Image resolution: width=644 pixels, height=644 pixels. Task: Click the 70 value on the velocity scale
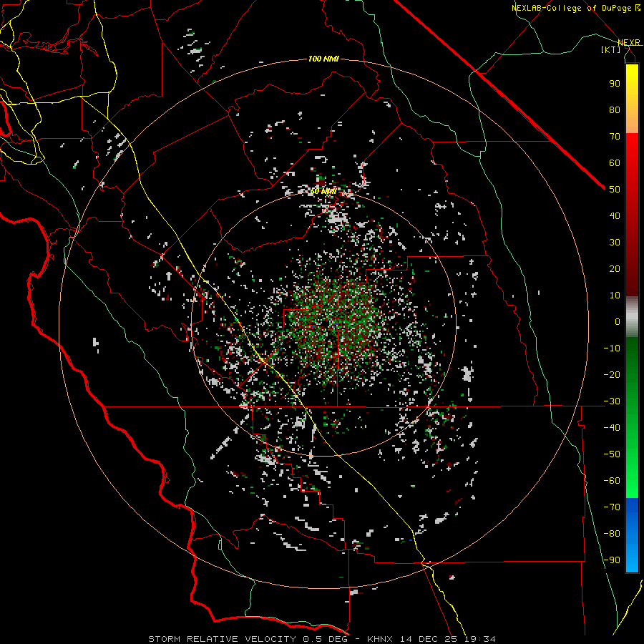(615, 137)
